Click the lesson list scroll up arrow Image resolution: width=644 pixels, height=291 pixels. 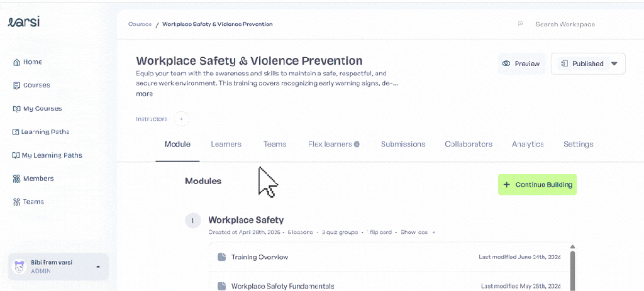click(x=572, y=246)
